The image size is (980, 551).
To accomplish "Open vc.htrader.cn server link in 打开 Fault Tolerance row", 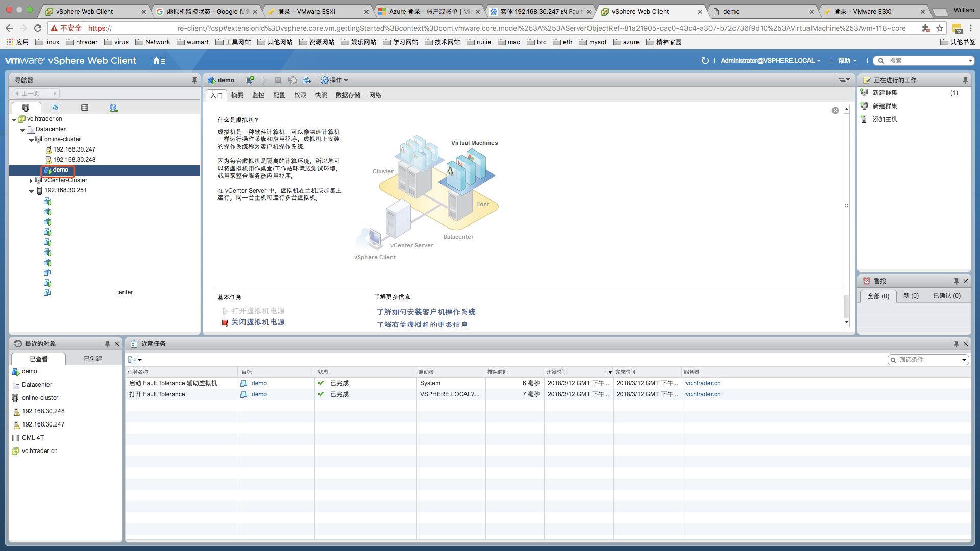I will pyautogui.click(x=703, y=394).
